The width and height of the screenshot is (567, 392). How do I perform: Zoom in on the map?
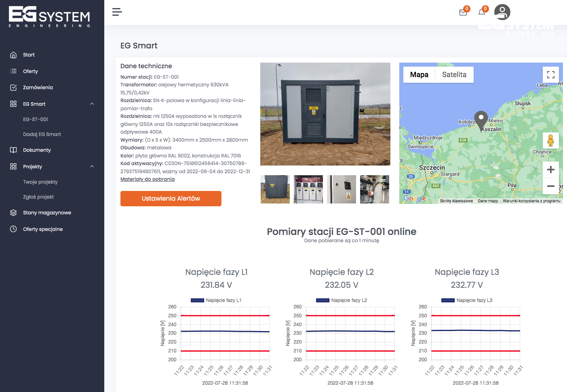[x=550, y=170]
